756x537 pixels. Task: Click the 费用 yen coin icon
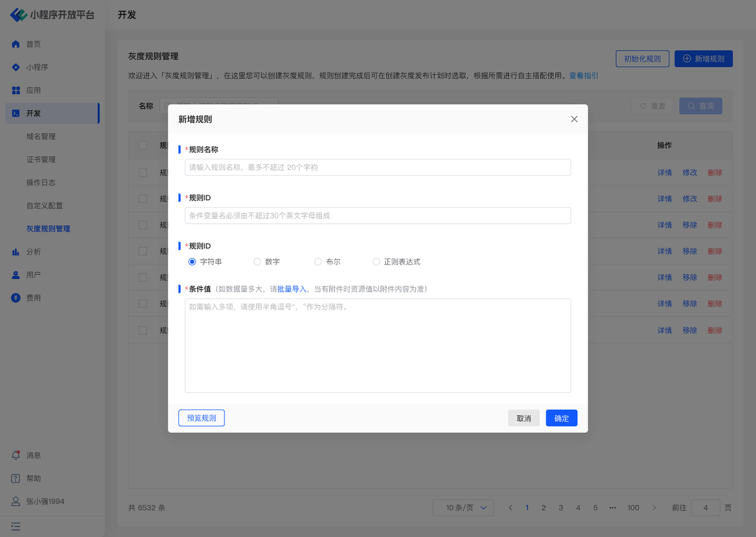16,298
